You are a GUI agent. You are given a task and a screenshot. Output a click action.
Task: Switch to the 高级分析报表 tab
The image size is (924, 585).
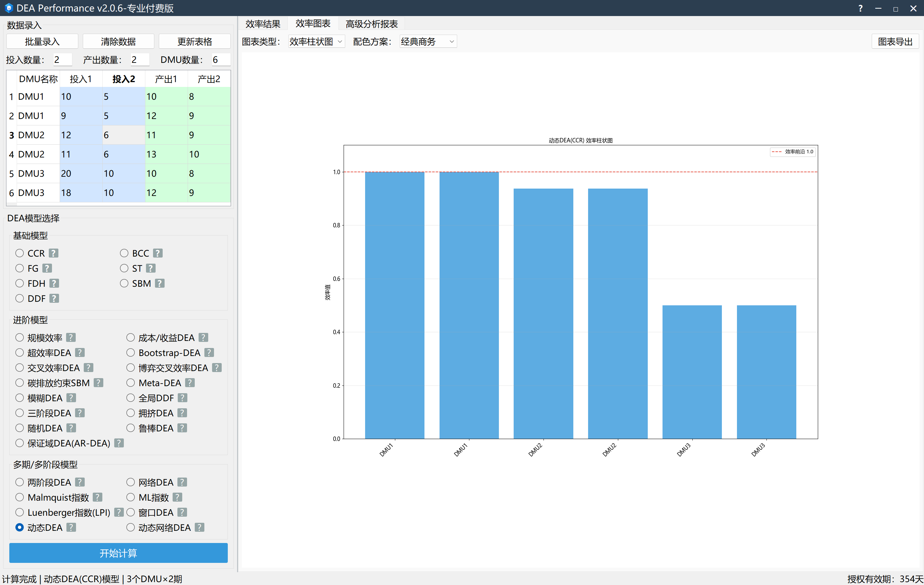point(372,24)
